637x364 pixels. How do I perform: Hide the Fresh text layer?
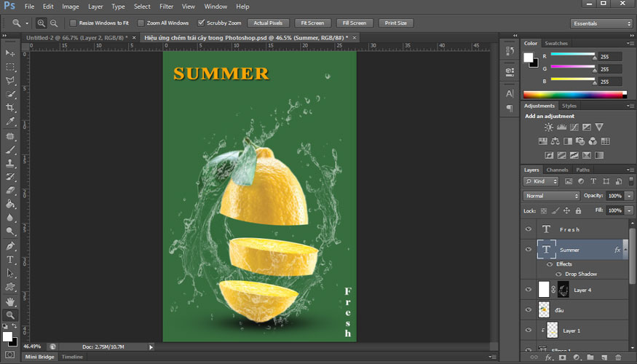(x=528, y=229)
